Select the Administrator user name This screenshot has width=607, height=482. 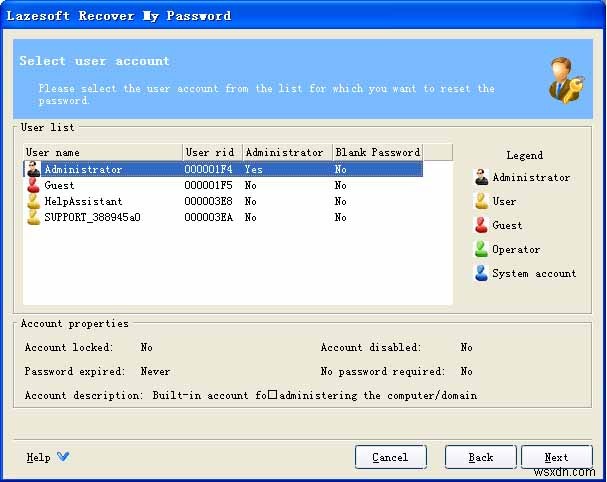(83, 169)
